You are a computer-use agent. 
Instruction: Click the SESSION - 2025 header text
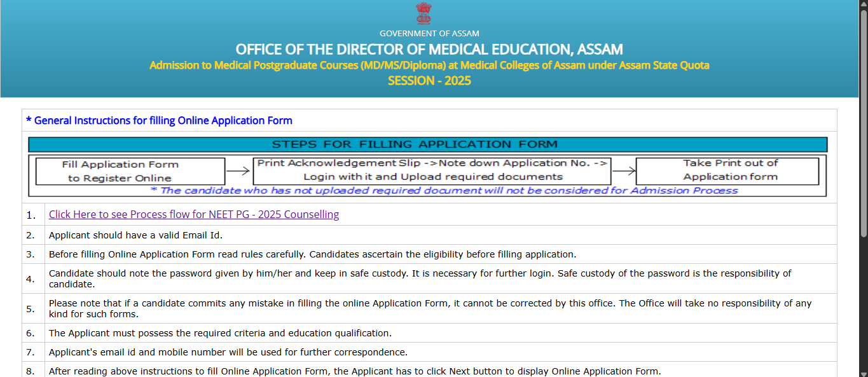[429, 80]
